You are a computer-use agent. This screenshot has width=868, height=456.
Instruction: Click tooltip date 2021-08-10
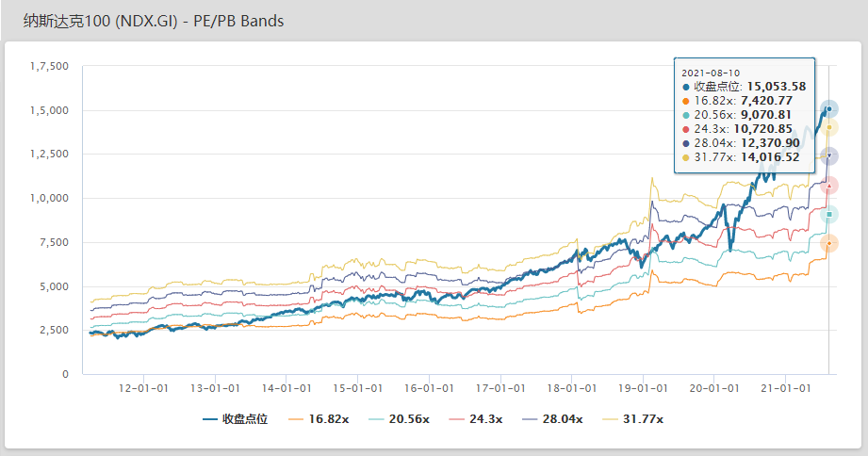[711, 73]
